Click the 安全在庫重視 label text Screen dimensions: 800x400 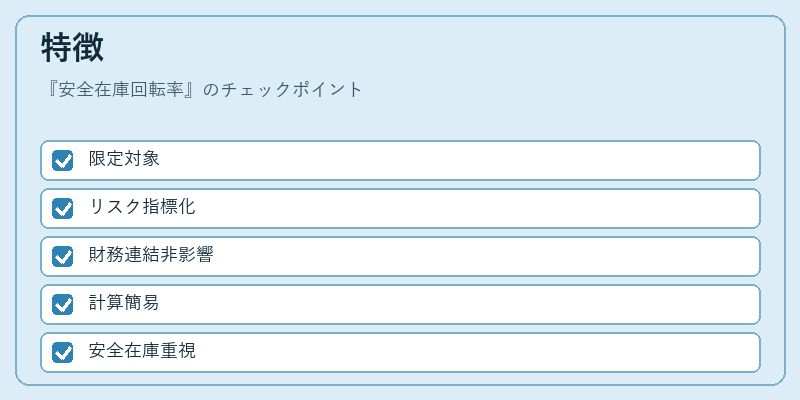[142, 351]
